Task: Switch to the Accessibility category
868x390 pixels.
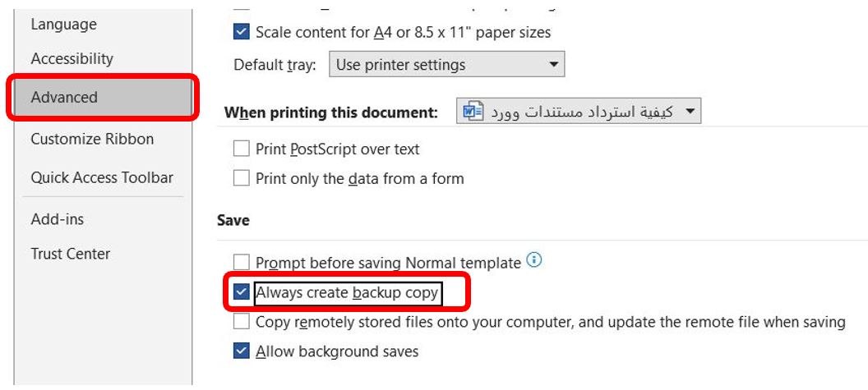Action: (x=72, y=59)
